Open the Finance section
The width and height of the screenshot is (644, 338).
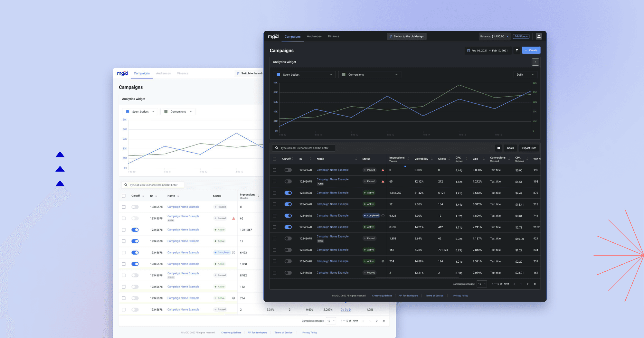(334, 36)
